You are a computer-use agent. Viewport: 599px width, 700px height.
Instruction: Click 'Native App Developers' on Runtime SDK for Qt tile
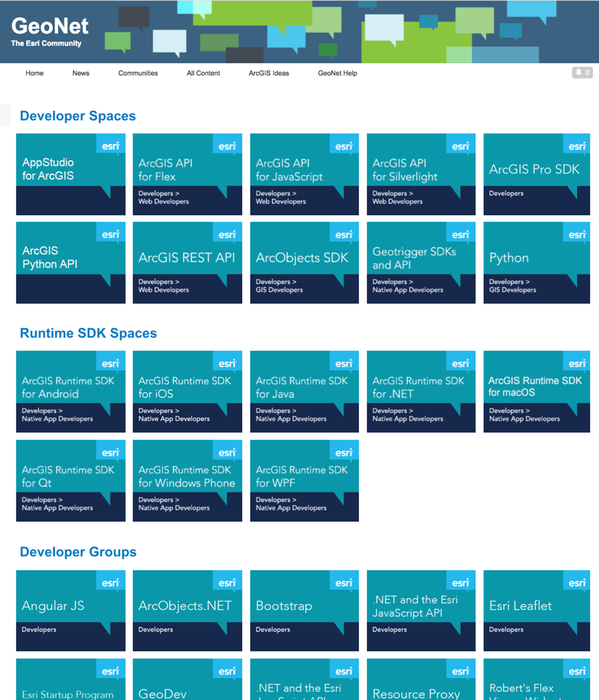[x=57, y=508]
